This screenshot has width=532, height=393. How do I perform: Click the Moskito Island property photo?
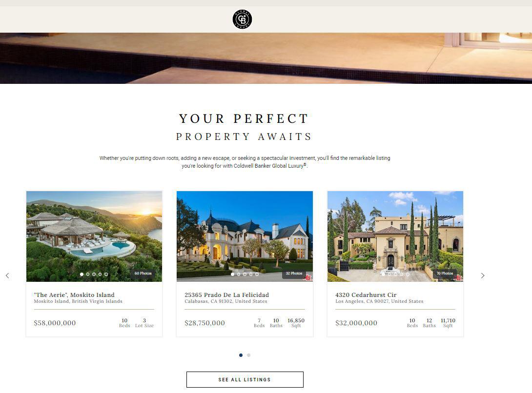(94, 236)
